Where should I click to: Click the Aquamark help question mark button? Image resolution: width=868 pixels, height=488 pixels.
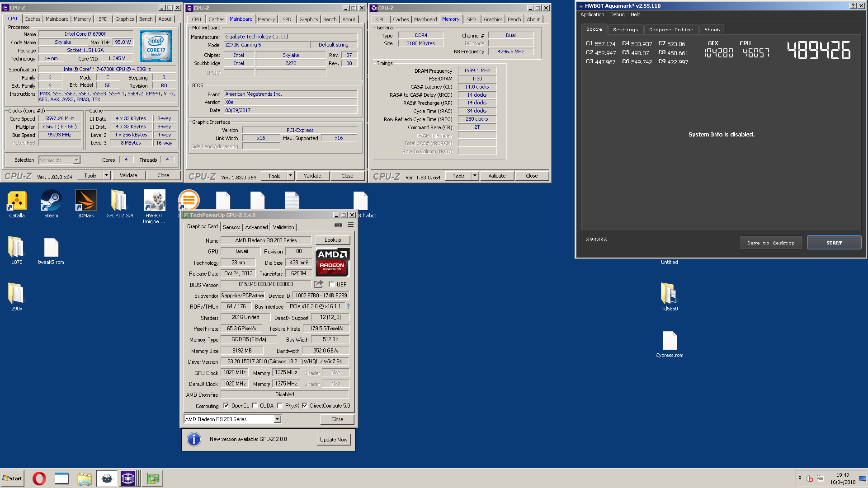(x=853, y=6)
